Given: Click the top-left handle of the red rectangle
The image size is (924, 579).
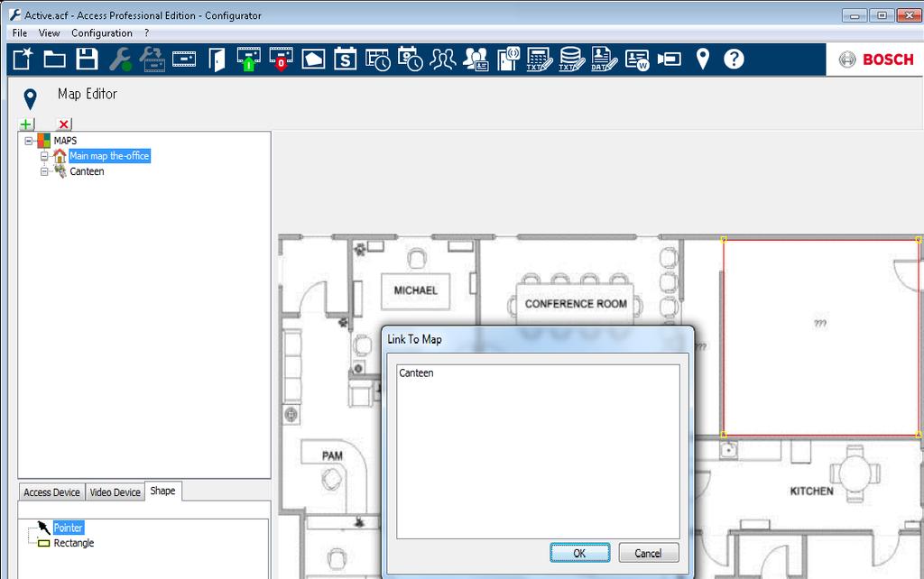Looking at the screenshot, I should coord(724,240).
